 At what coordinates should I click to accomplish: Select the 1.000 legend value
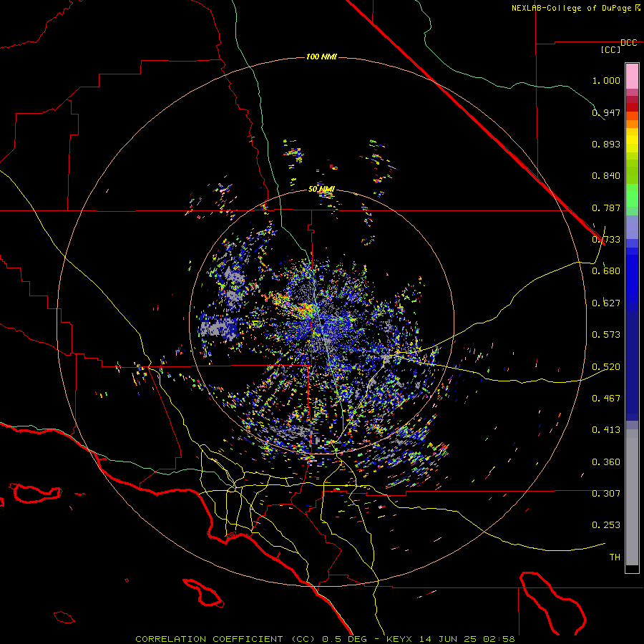pos(606,80)
